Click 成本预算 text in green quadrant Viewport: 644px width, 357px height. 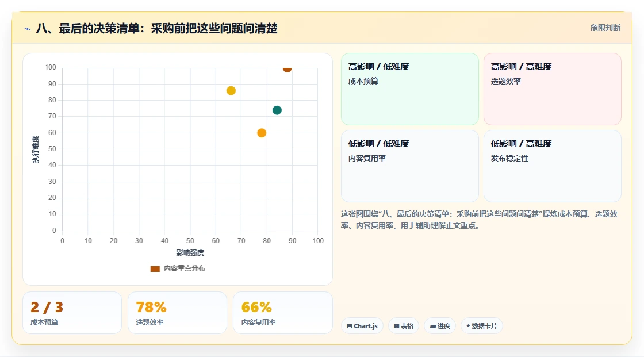point(363,81)
